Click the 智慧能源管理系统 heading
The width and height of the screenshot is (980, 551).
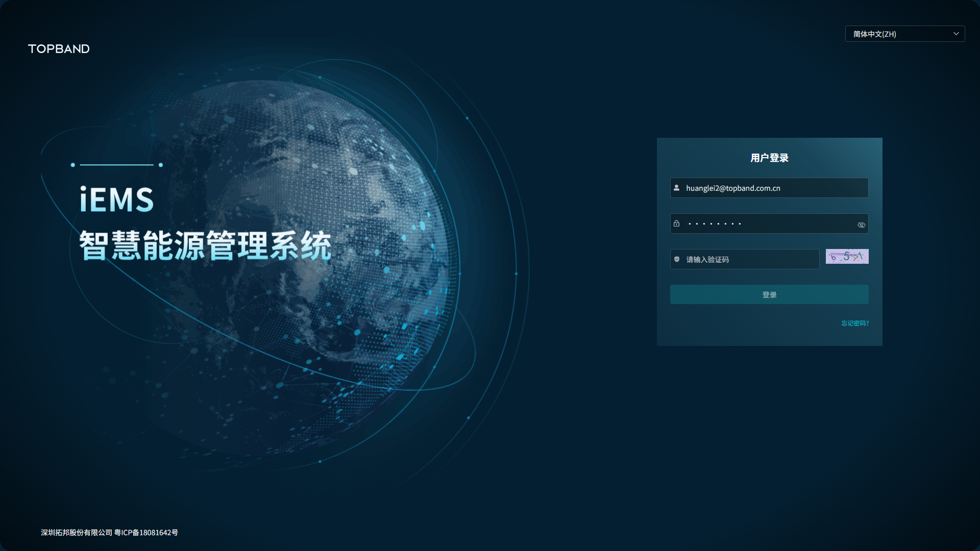pos(205,246)
